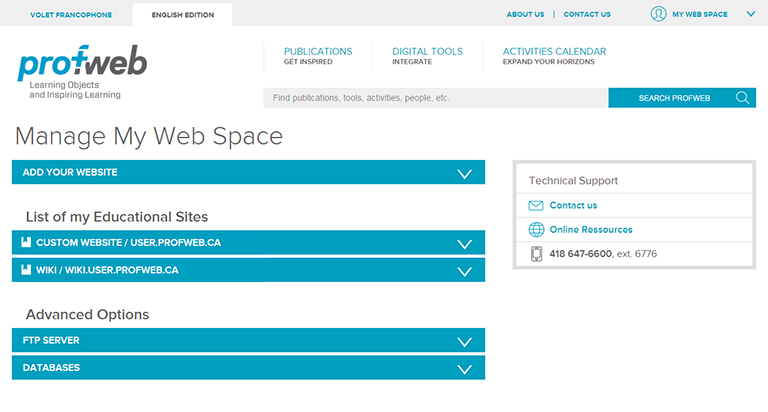Open the WIKI / WIKI.USER.PROFWEB.CA panel
The image size is (768, 412).
[248, 270]
